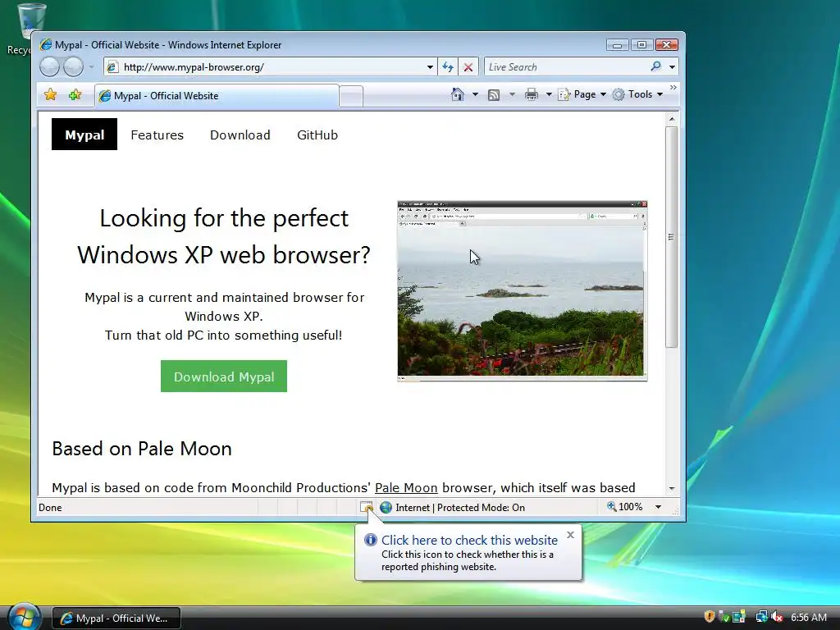Screen dimensions: 840x630
Task: Expand the Home button dropdown arrow
Action: pyautogui.click(x=475, y=94)
